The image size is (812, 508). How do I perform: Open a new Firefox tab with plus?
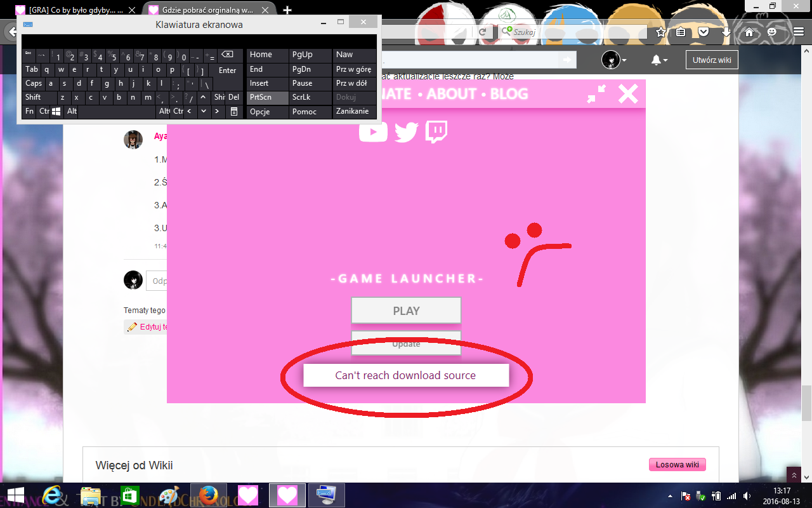coord(287,10)
